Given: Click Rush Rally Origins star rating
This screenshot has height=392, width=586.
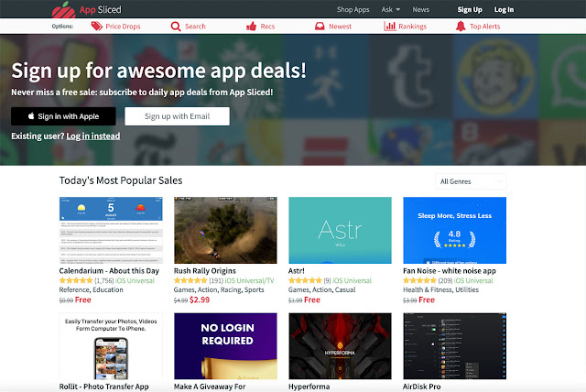Looking at the screenshot, I should (x=190, y=280).
